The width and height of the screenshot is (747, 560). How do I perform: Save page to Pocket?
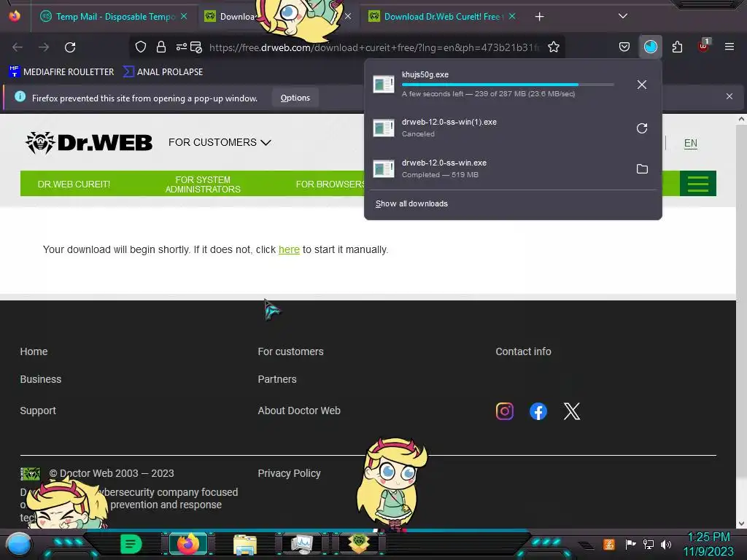pos(624,47)
